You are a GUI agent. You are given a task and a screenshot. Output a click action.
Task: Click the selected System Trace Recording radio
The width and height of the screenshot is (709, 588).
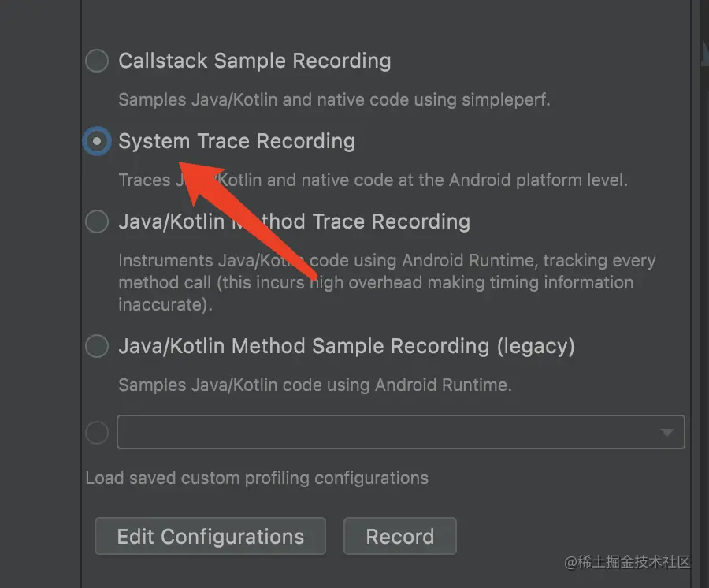97,142
